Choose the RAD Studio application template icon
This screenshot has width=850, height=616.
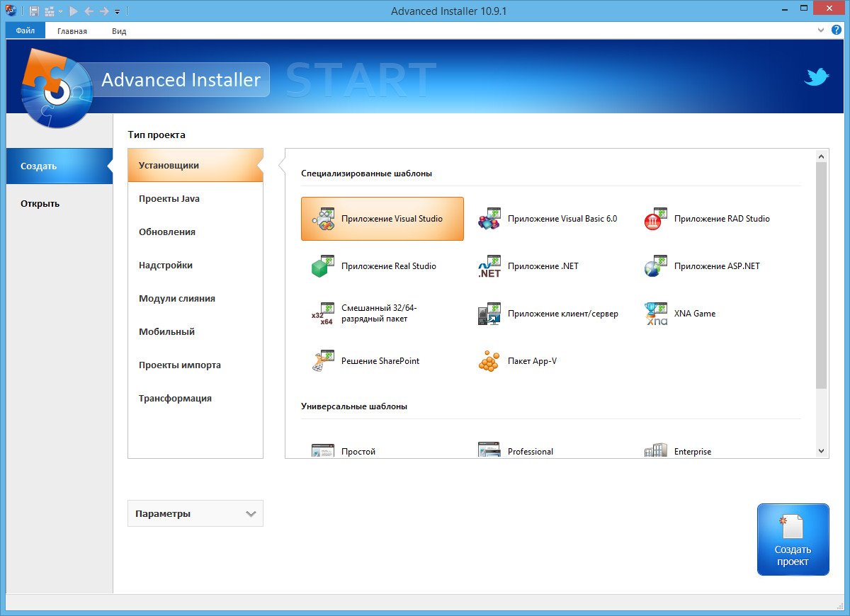pyautogui.click(x=655, y=219)
